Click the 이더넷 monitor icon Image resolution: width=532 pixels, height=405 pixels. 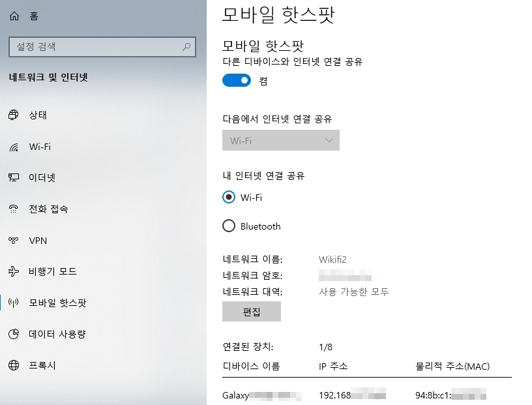[14, 177]
